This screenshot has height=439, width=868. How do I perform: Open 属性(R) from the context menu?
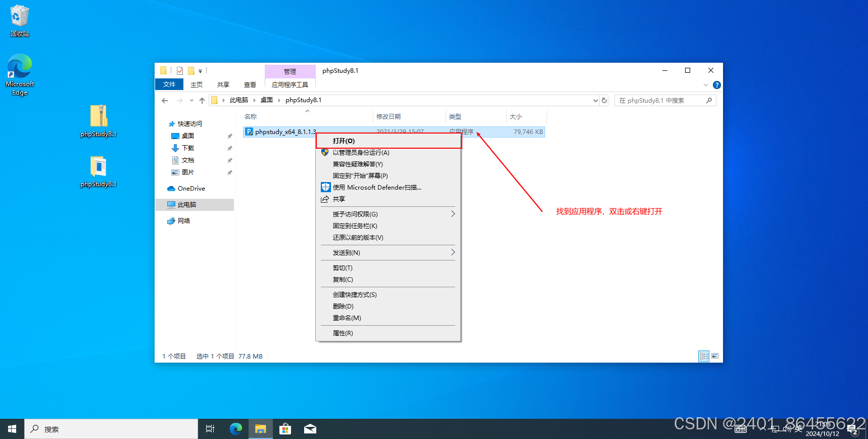(x=389, y=333)
